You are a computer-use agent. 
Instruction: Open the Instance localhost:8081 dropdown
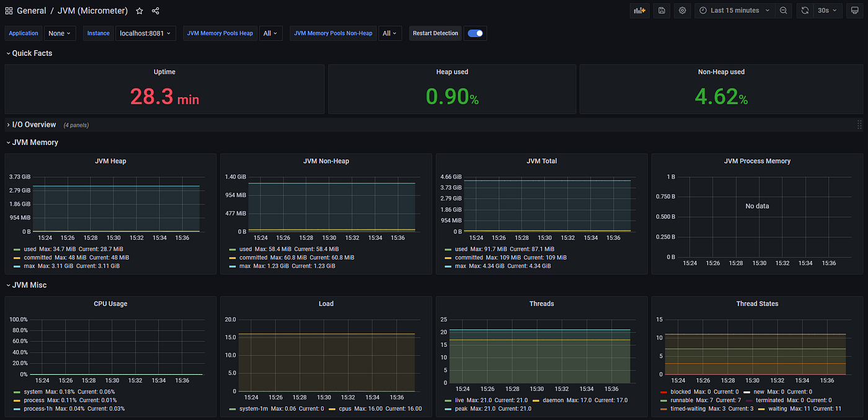[146, 33]
